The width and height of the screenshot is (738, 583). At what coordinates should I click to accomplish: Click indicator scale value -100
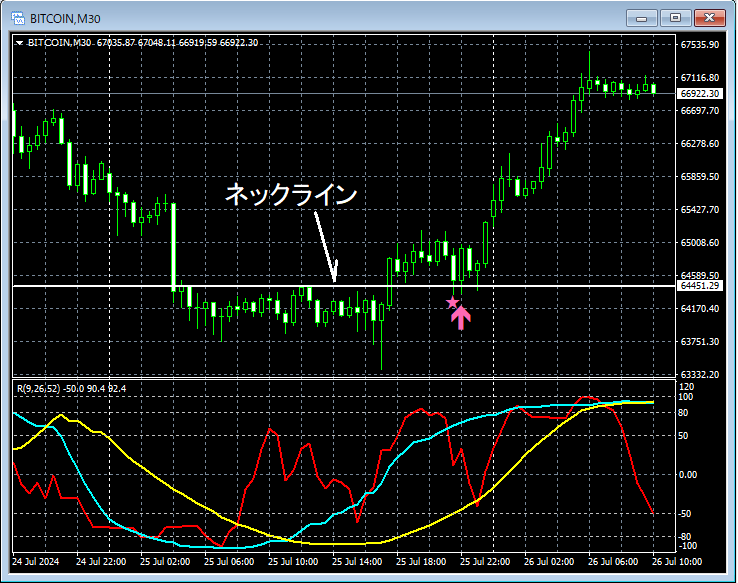(x=688, y=546)
